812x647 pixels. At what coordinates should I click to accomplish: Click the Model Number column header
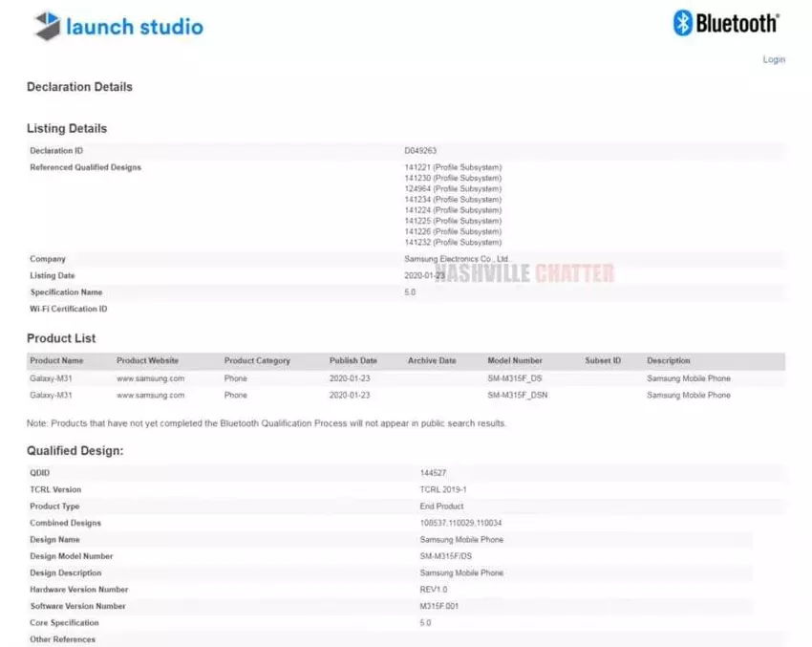pyautogui.click(x=514, y=361)
